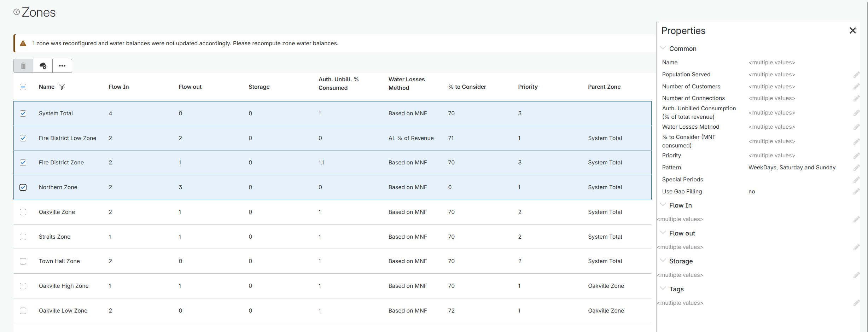
Task: Collapse the Storage section chevron
Action: pyautogui.click(x=663, y=261)
